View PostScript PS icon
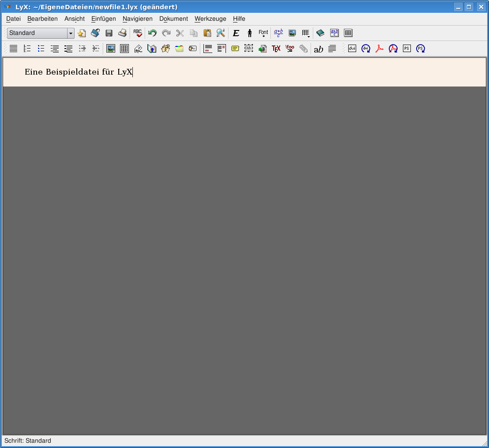Image resolution: width=489 pixels, height=448 pixels. pyautogui.click(x=406, y=49)
